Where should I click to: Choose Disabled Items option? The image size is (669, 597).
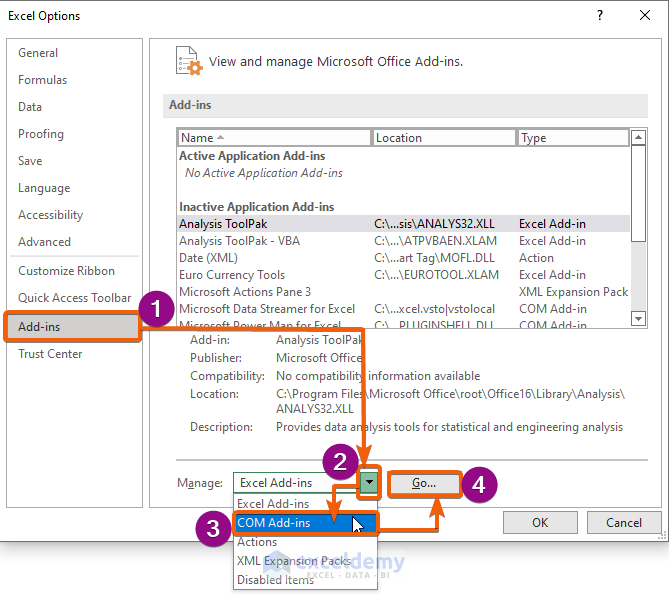tap(305, 580)
